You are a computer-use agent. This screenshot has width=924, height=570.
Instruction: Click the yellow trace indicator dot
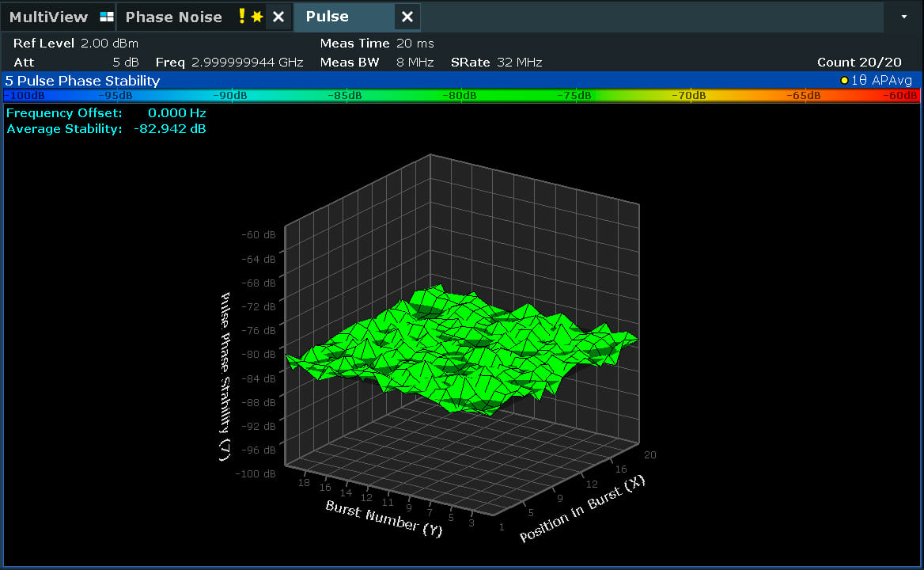pyautogui.click(x=844, y=81)
